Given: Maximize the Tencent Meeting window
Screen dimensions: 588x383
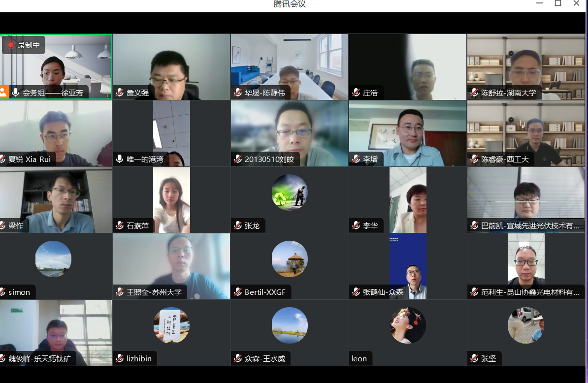Looking at the screenshot, I should click(558, 3).
